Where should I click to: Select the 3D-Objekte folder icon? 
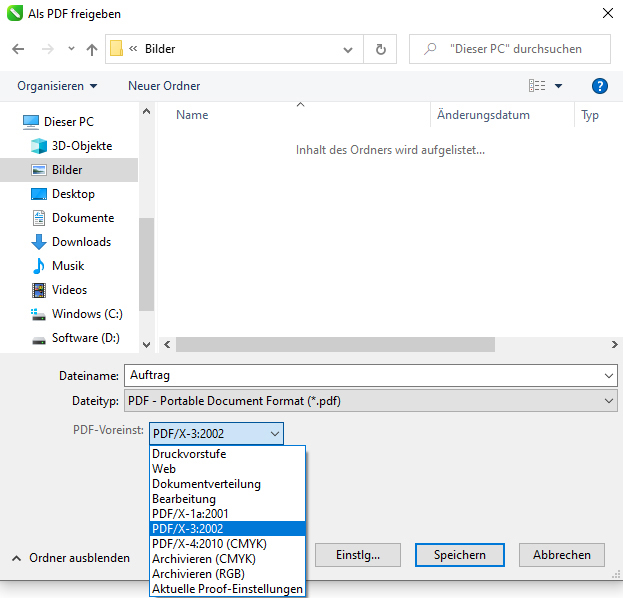point(39,146)
